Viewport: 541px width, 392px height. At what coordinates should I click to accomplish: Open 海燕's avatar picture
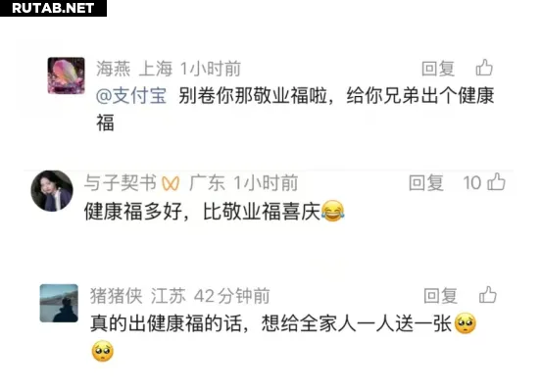tap(66, 75)
